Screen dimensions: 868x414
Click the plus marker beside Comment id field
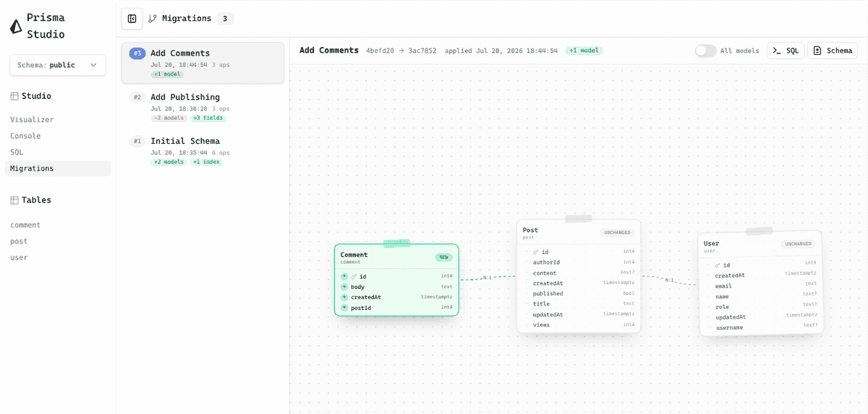tap(344, 277)
